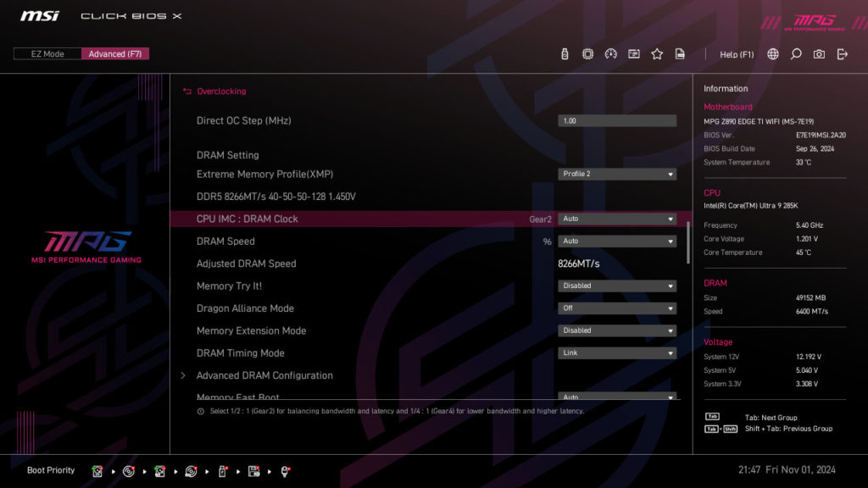Select the Advanced (F7) mode tab
The height and width of the screenshot is (488, 868).
pyautogui.click(x=115, y=53)
